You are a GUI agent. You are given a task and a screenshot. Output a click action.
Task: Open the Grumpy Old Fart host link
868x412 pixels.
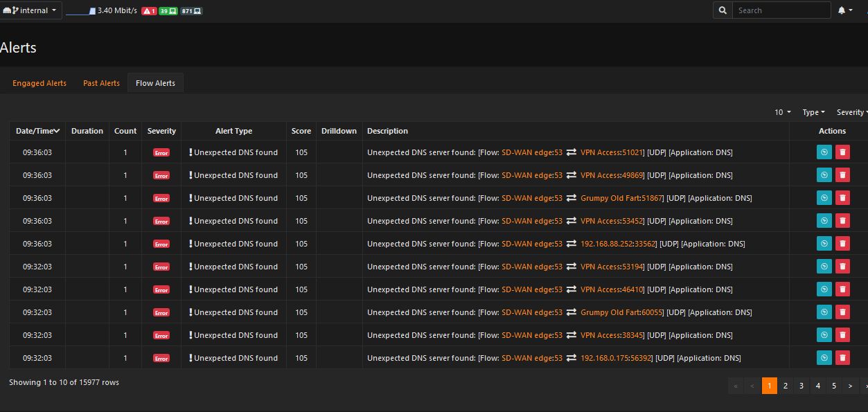pyautogui.click(x=607, y=198)
